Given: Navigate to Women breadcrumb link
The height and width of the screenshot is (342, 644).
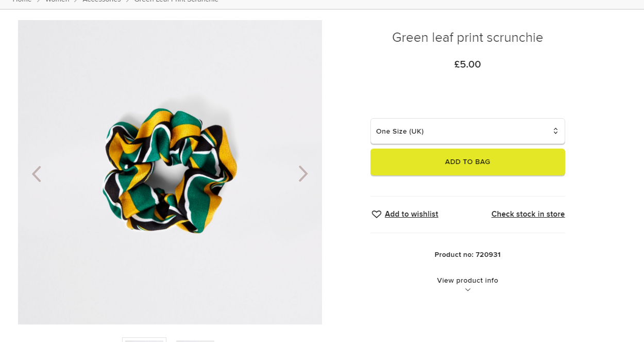Looking at the screenshot, I should click(x=57, y=1).
